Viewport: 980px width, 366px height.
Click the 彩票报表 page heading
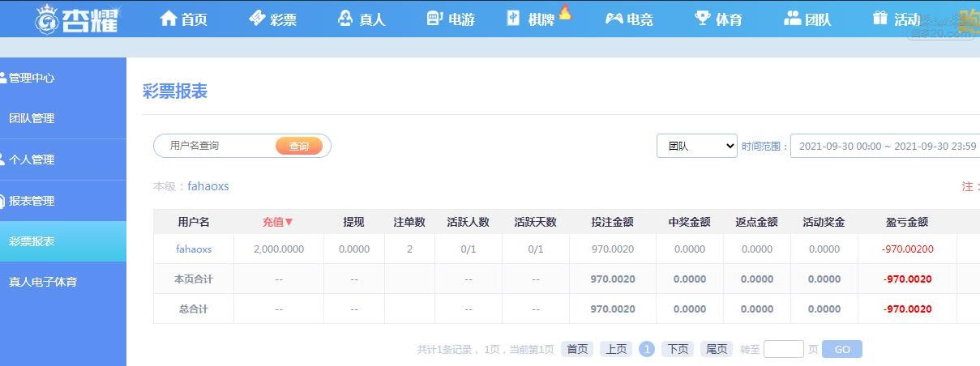coord(175,91)
